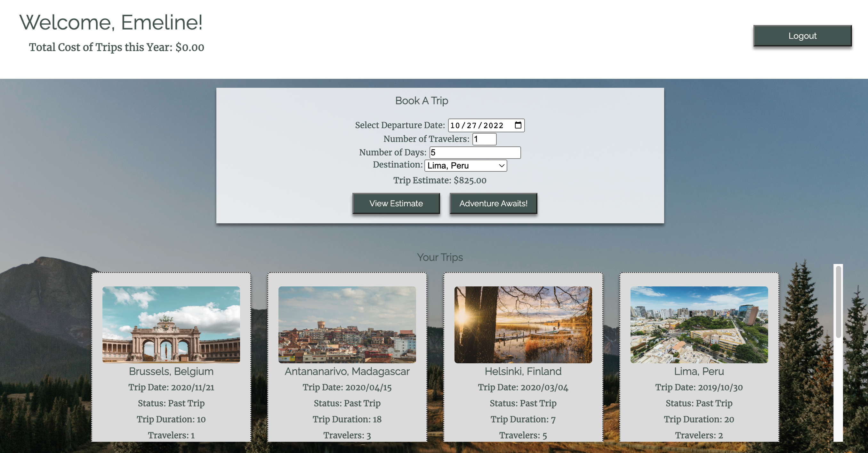Click Trip Duration: 7 text
The height and width of the screenshot is (453, 868).
coord(523,419)
